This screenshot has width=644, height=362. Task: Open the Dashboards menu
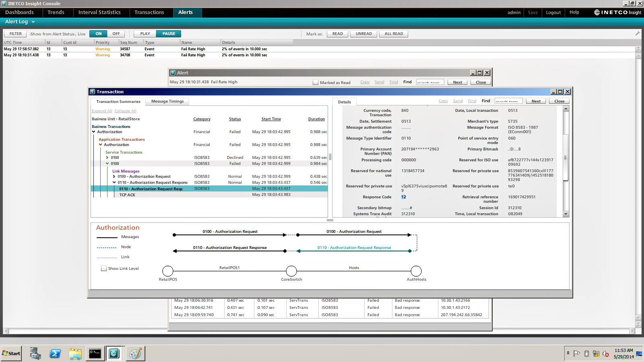[19, 12]
